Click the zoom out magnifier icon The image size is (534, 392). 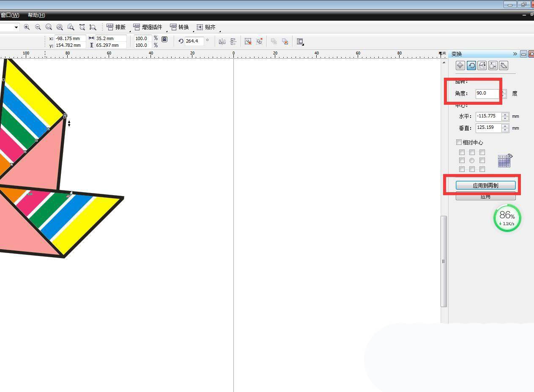(x=38, y=27)
